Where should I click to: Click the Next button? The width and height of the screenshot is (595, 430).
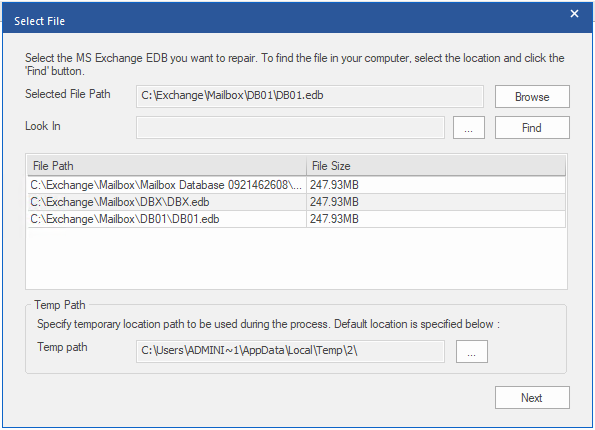click(x=532, y=397)
